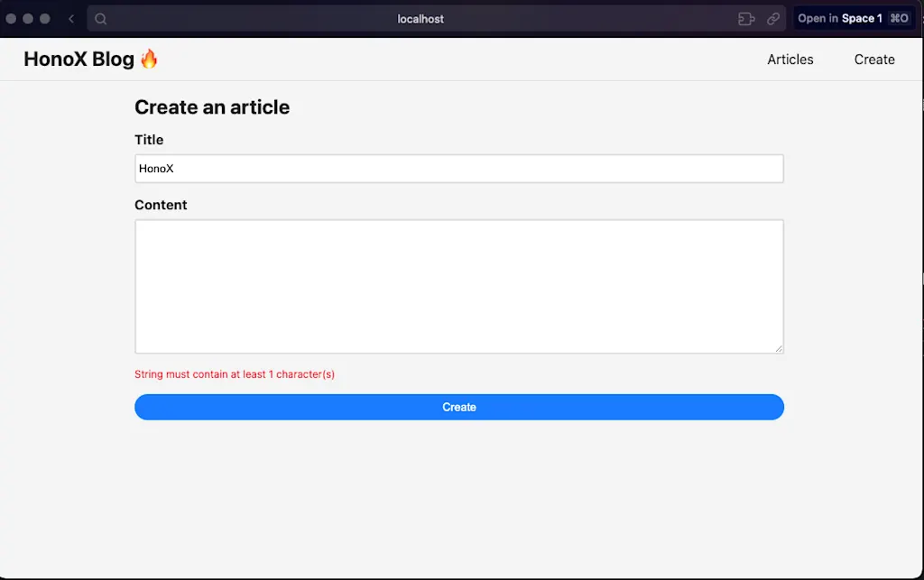Focus the Title input field
This screenshot has height=580, width=924.
click(x=459, y=169)
